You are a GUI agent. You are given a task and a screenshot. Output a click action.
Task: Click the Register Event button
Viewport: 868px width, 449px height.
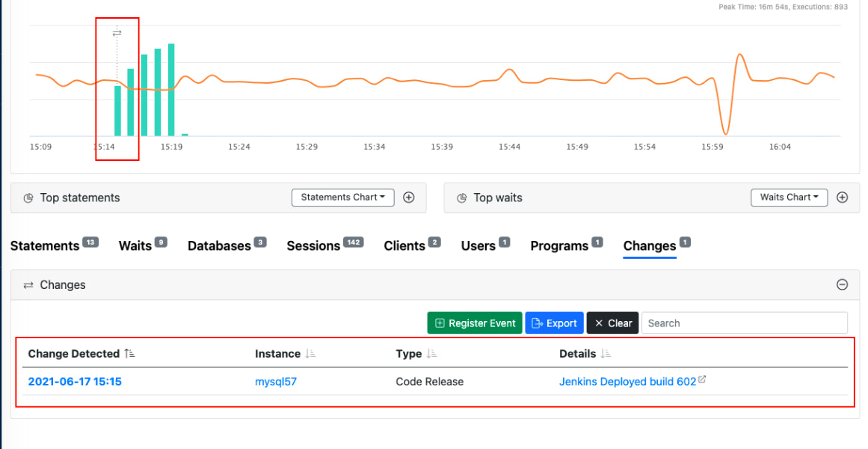click(x=475, y=323)
